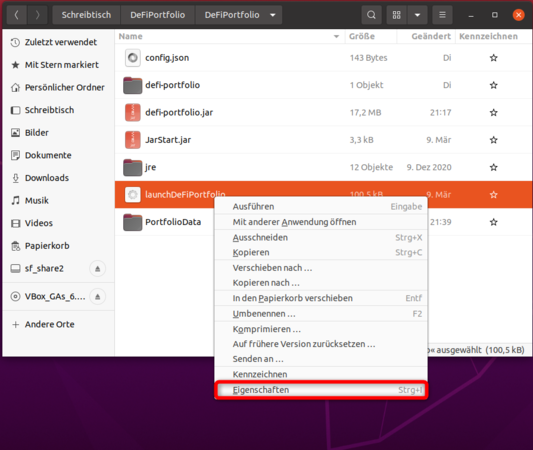Click the config.json file icon
This screenshot has height=450, width=533.
[133, 58]
